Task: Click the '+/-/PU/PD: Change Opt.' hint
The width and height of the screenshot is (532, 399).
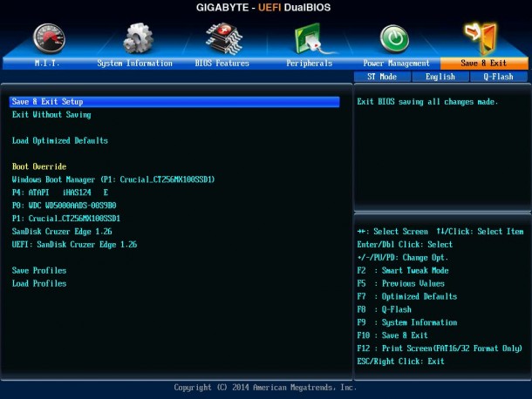Action: click(402, 258)
